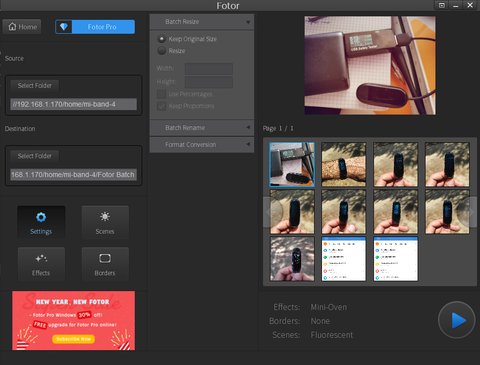Select the fourth thumbnail in the first row

(x=447, y=164)
